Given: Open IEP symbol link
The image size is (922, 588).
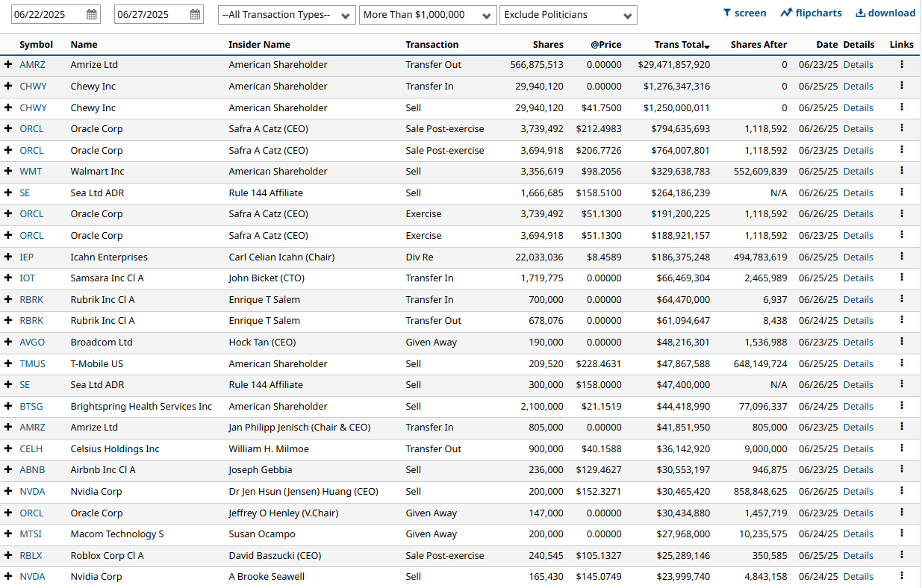Looking at the screenshot, I should click(x=26, y=257).
